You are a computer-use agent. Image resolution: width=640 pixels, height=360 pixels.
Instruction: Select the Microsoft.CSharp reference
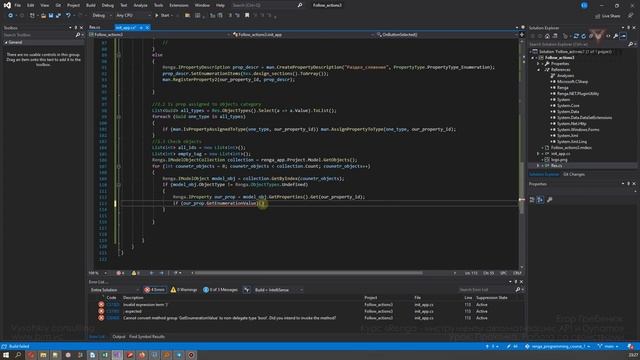coord(572,82)
